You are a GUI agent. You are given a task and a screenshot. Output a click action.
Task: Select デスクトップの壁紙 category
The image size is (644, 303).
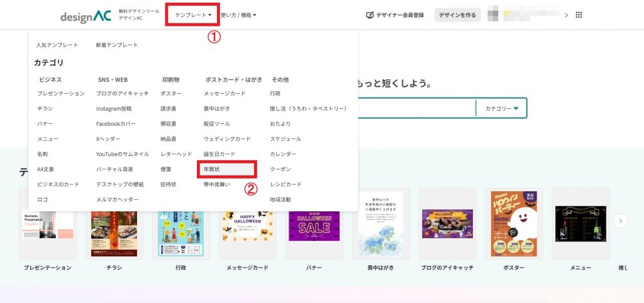point(120,184)
